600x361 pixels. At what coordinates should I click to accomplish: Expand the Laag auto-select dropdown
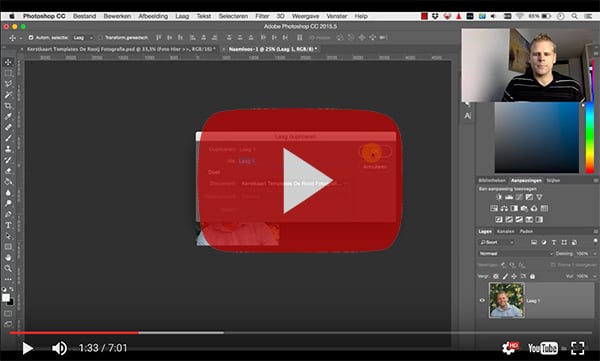83,38
